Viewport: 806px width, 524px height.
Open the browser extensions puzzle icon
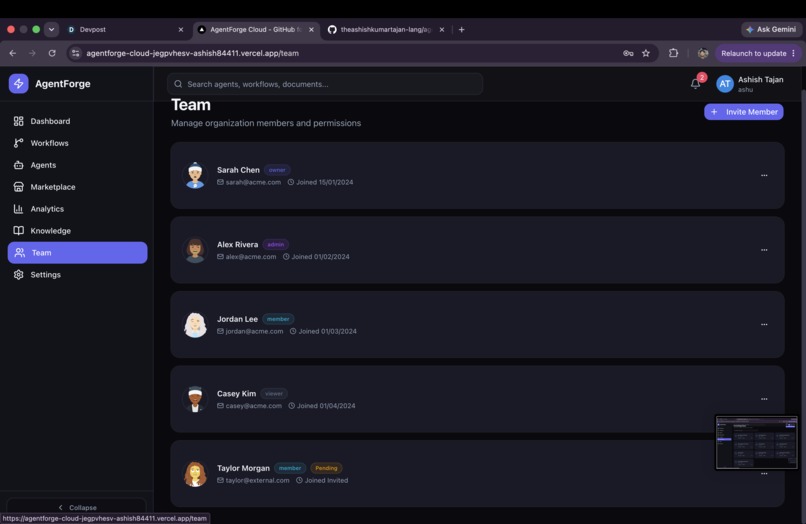pyautogui.click(x=673, y=53)
